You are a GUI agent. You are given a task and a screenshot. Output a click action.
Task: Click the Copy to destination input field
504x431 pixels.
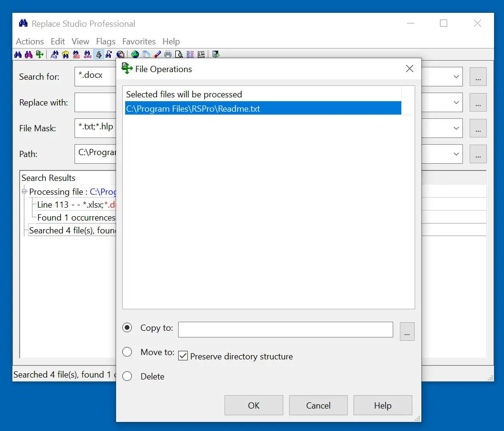coord(285,329)
